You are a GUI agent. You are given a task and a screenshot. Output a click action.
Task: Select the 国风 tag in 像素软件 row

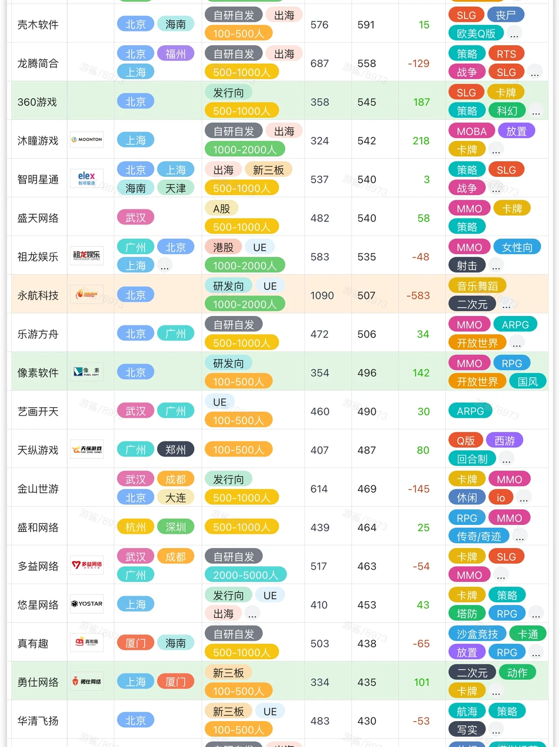pos(527,381)
